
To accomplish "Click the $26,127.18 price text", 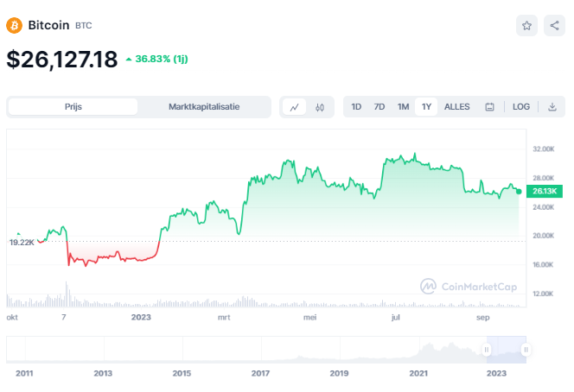I will [62, 60].
